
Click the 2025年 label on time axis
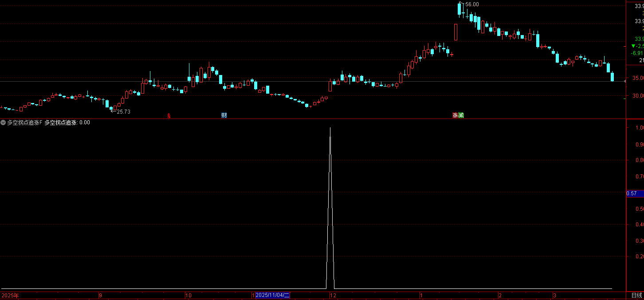tap(10, 295)
